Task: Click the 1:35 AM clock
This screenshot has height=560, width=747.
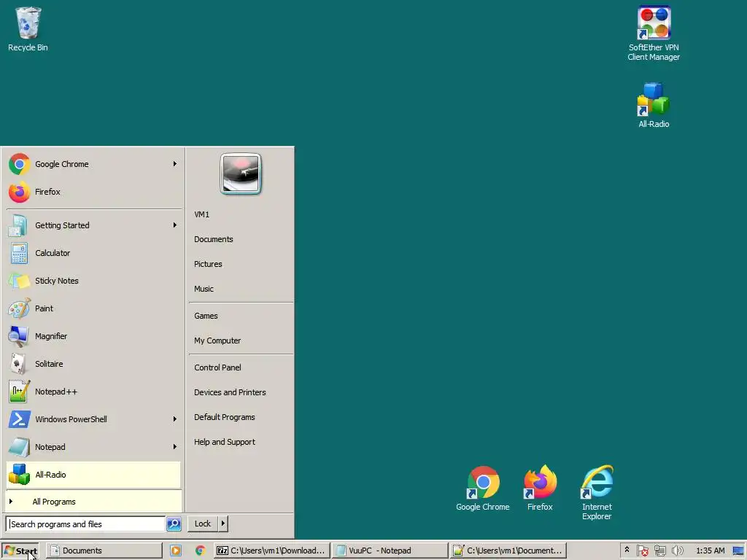Action: pyautogui.click(x=711, y=551)
